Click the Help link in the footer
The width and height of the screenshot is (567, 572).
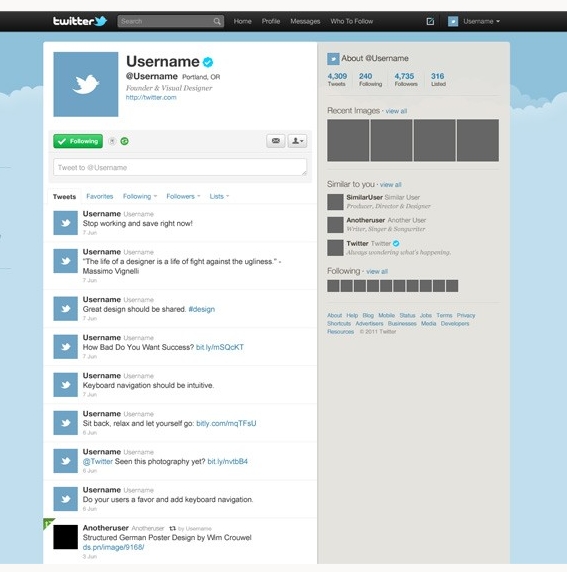click(x=352, y=315)
